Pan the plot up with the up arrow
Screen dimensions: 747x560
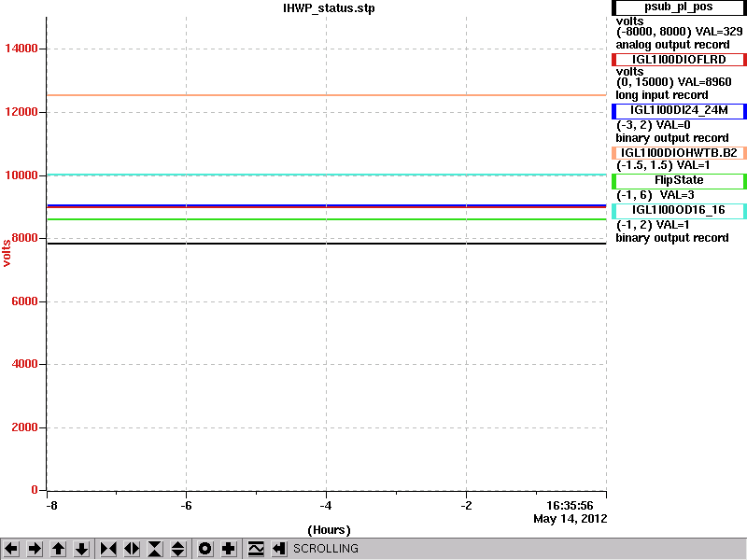[x=58, y=549]
